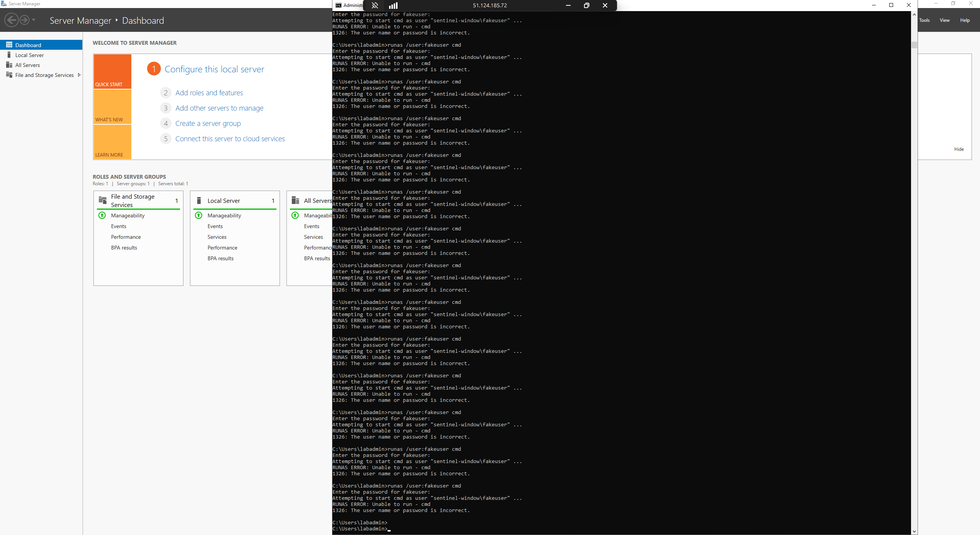
Task: Open the Command Prompt window system icon
Action: click(338, 5)
